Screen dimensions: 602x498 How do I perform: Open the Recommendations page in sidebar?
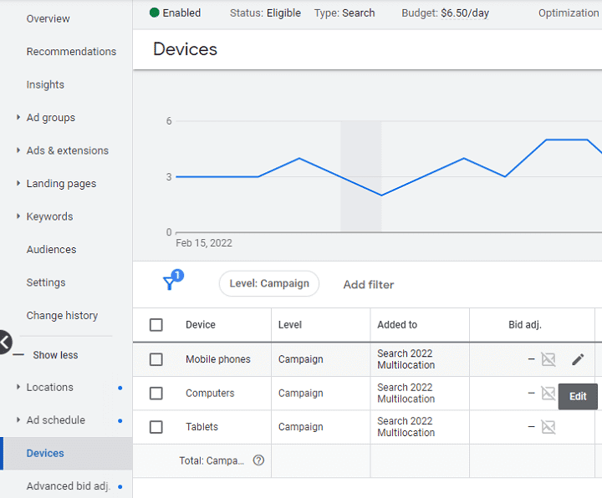click(x=71, y=52)
